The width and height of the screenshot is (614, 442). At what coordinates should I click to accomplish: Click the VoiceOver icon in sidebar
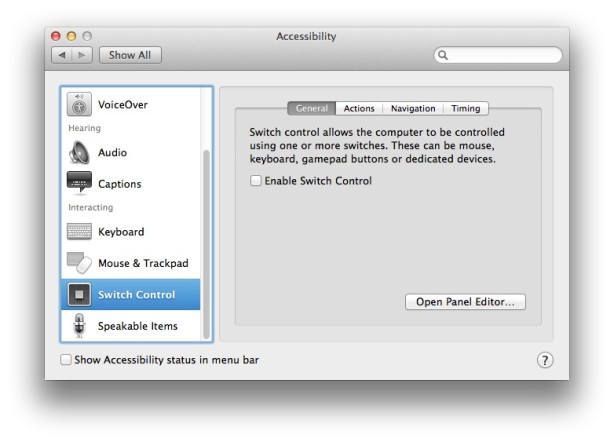click(x=79, y=104)
